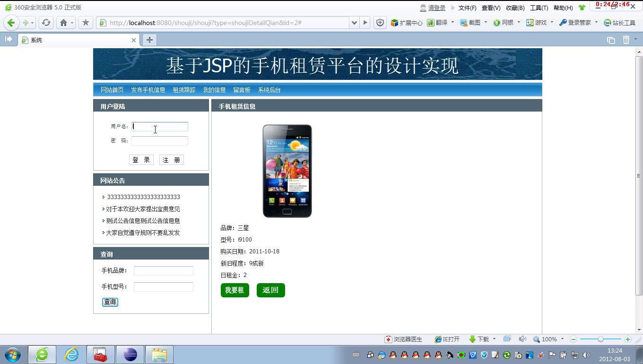Open announcement 对于本欢迎大家提出宝贵意见
The width and height of the screenshot is (643, 364).
click(143, 209)
